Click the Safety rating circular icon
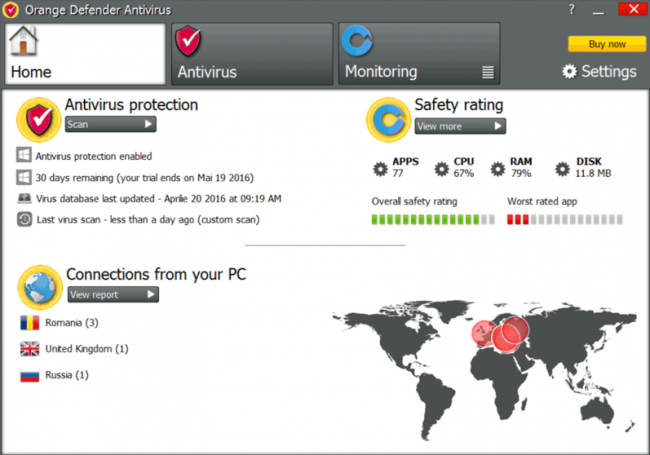Screen dimensions: 650x455 pyautogui.click(x=387, y=120)
